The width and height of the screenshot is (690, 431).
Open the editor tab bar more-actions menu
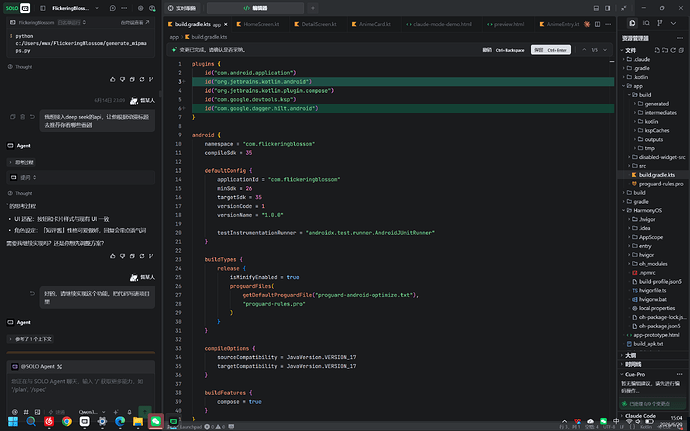click(608, 24)
